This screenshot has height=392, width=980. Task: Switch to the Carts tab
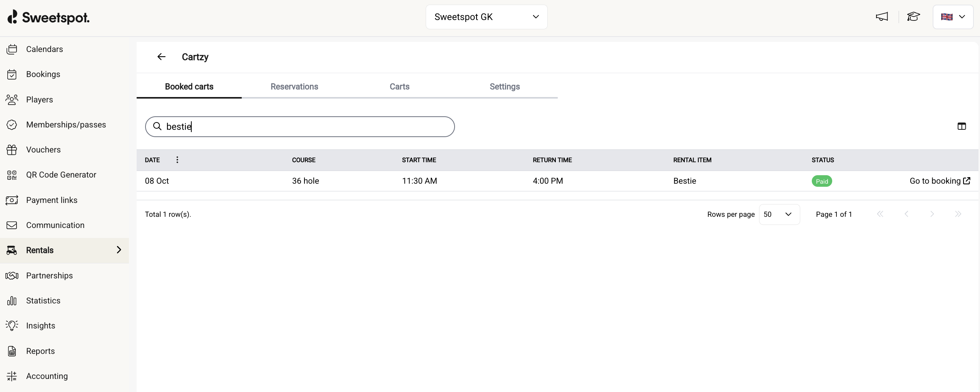399,87
